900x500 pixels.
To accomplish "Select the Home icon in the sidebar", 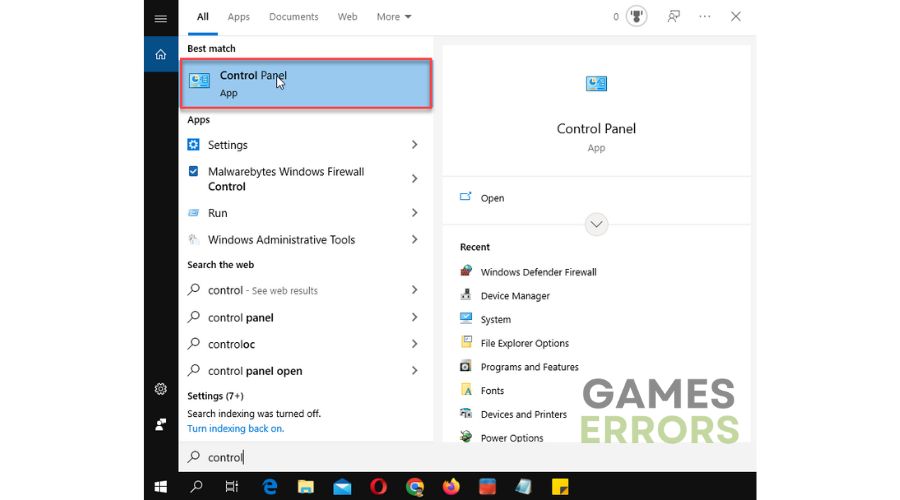I will point(161,55).
